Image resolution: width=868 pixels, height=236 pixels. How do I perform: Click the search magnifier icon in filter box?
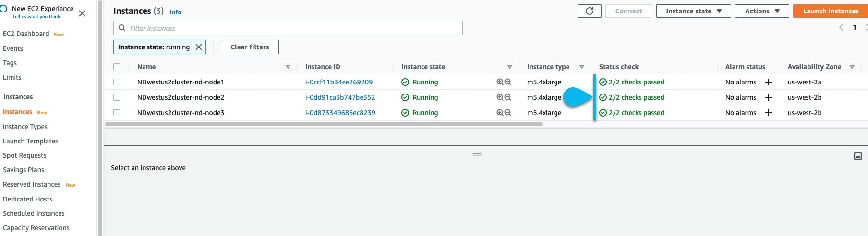[122, 28]
